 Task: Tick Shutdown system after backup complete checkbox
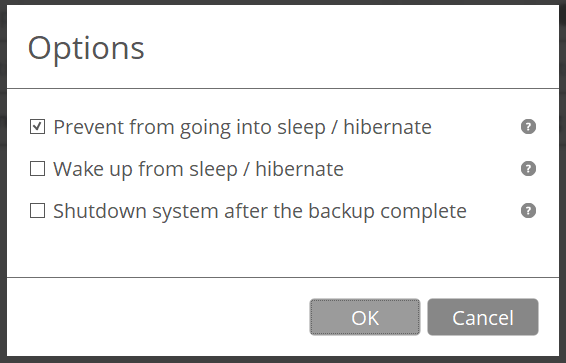coord(38,211)
